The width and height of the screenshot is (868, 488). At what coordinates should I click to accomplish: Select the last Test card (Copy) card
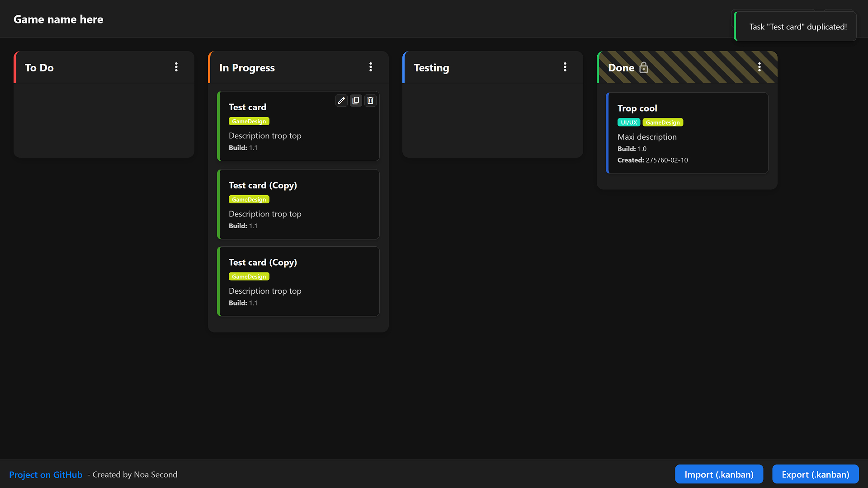pos(298,282)
